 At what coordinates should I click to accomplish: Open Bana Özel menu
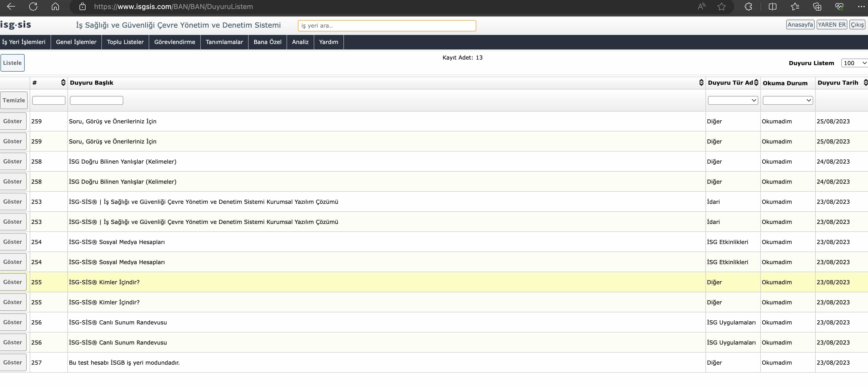click(x=267, y=42)
